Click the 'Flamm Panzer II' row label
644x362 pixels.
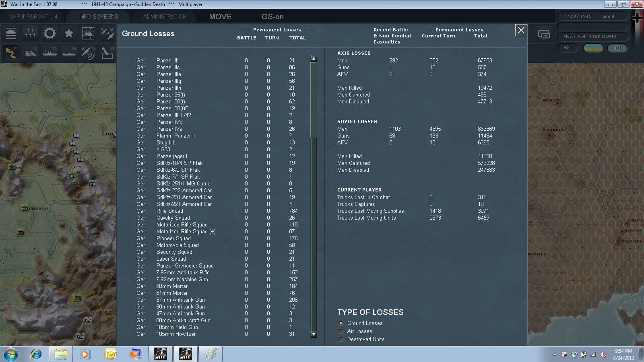click(175, 136)
